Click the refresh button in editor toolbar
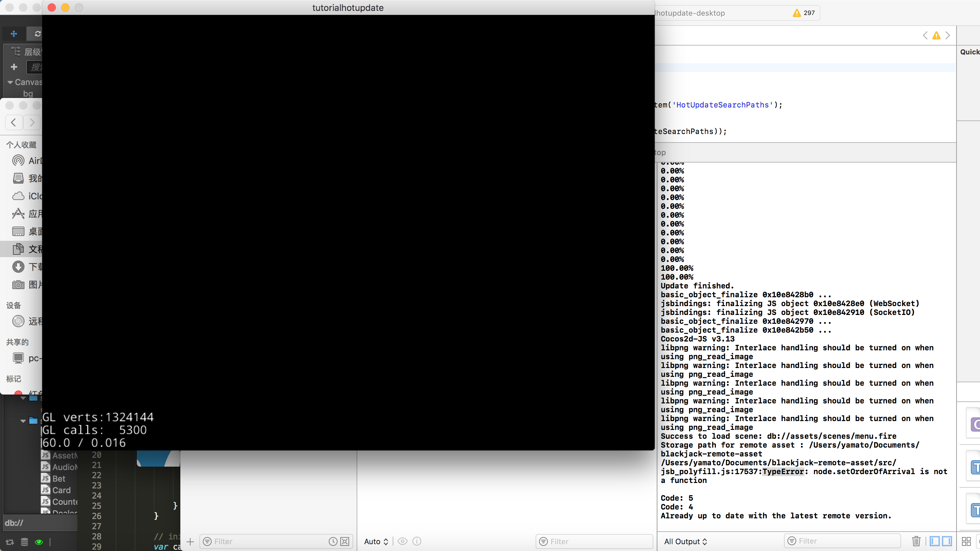This screenshot has width=980, height=551. click(37, 34)
